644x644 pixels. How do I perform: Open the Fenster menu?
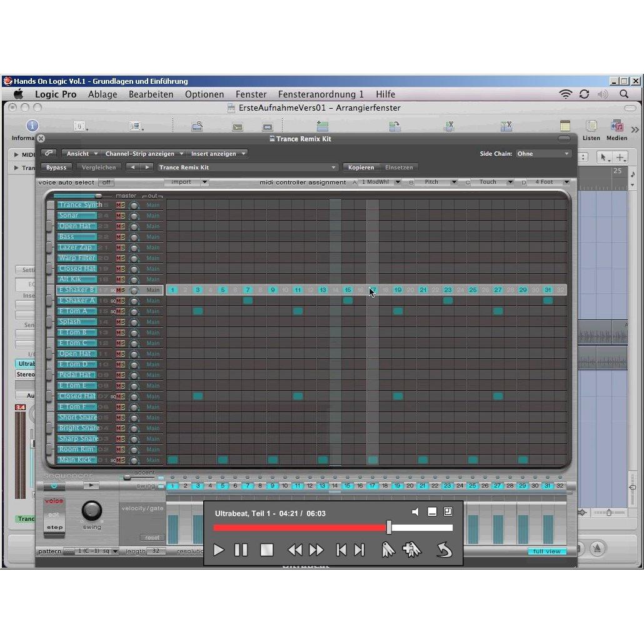click(x=251, y=94)
